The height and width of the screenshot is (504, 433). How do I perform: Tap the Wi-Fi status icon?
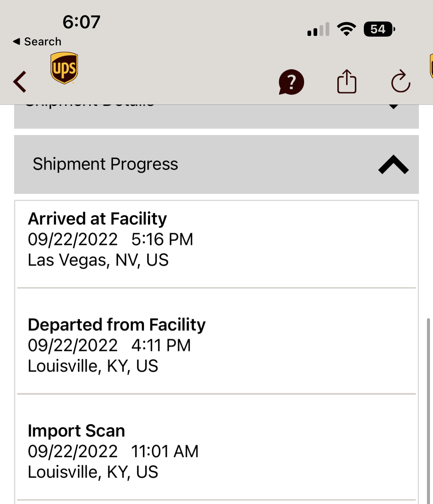pos(347,29)
